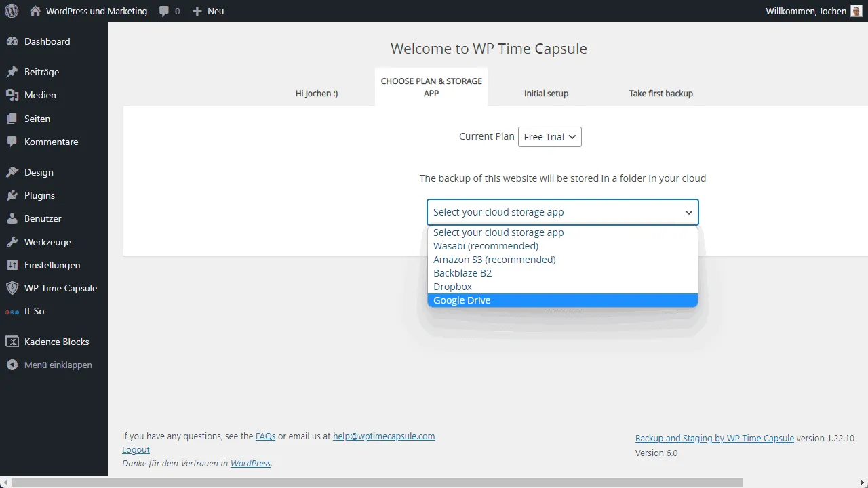The height and width of the screenshot is (488, 868).
Task: Switch to the Hi Jochen :) tab
Action: point(317,94)
